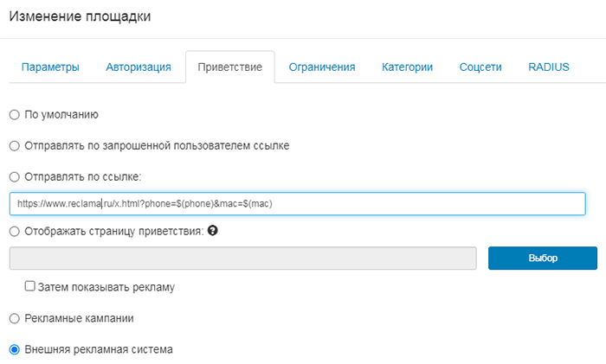This screenshot has height=364, width=606.
Task: Choose 'Отправлять по запрошенной пользователем ссылке' option
Action: coord(13,145)
